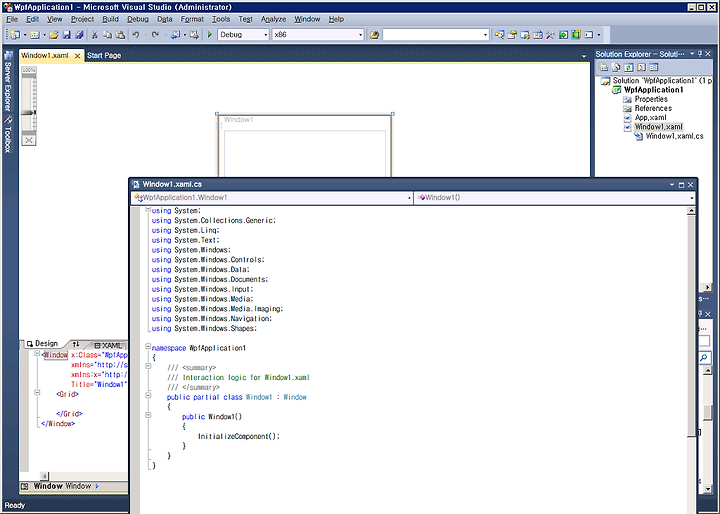Screen dimensions: 720x514
Task: Click the Find combo box text field
Action: click(432, 35)
